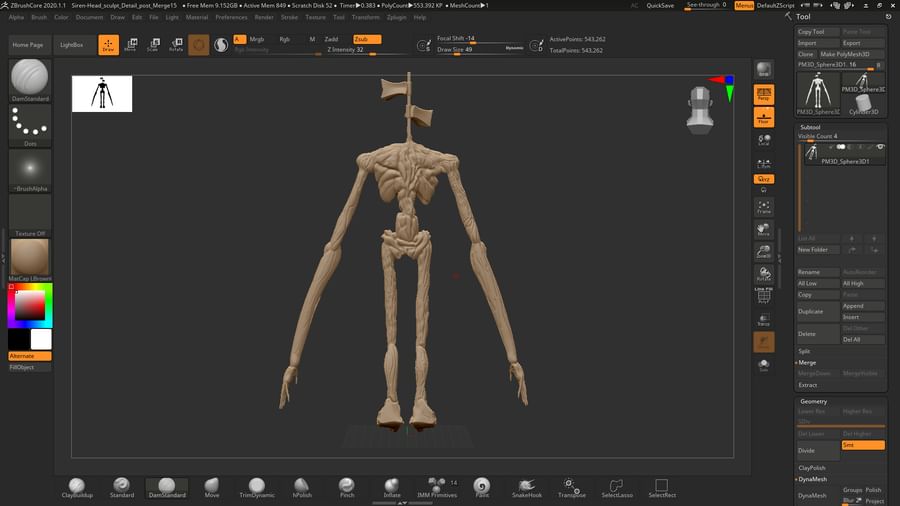The width and height of the screenshot is (900, 506).
Task: Select the SnakeHook brush
Action: 527,488
